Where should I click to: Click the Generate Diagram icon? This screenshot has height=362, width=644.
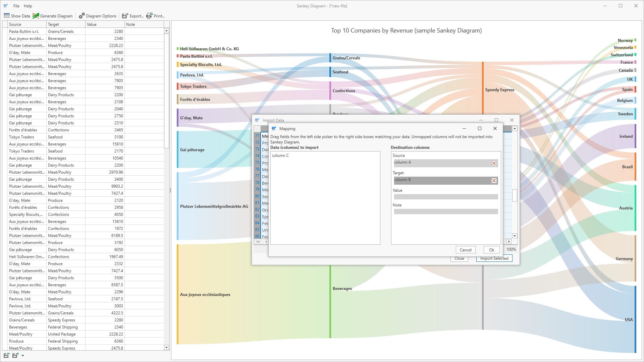[x=36, y=16]
